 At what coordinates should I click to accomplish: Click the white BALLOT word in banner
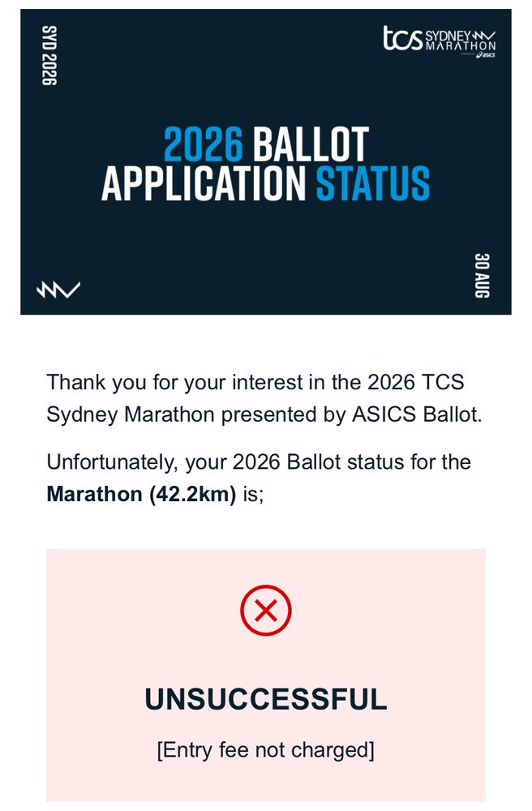coord(311,144)
